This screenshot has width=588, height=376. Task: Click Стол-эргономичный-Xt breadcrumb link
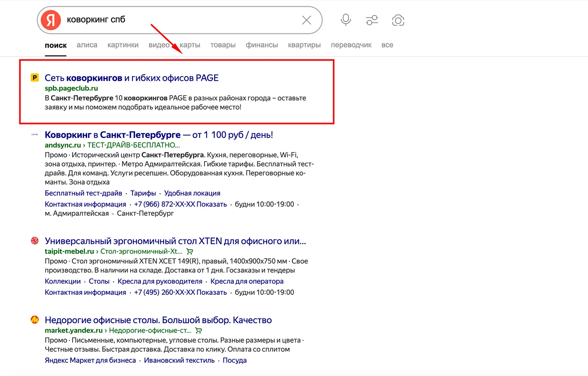[x=142, y=252]
